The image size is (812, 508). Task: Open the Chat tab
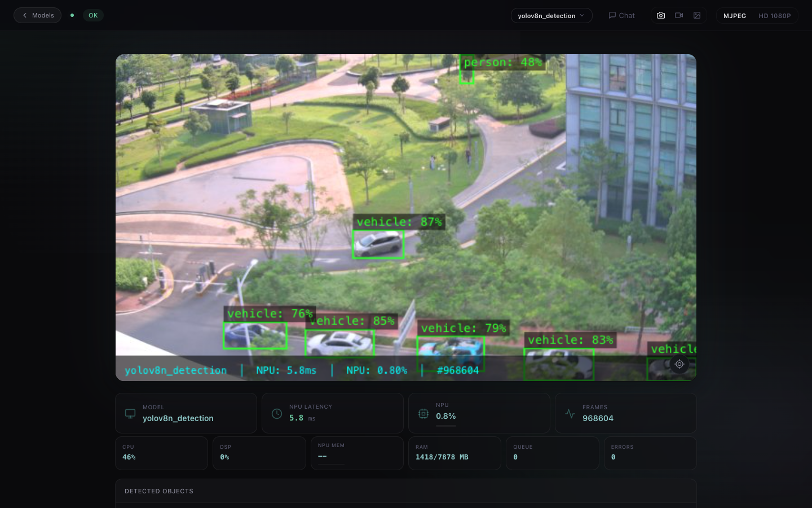621,15
